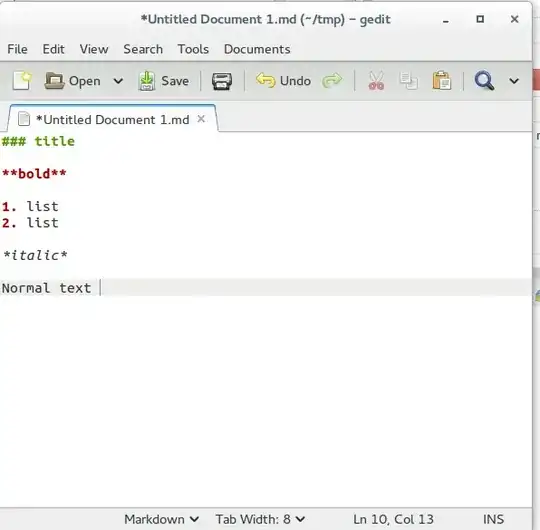Maximize the gedit window
The image size is (540, 530).
point(480,19)
